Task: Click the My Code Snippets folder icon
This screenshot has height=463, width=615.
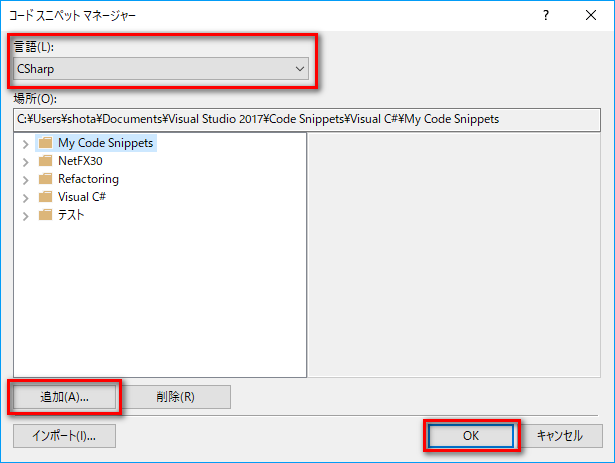Action: [x=45, y=143]
